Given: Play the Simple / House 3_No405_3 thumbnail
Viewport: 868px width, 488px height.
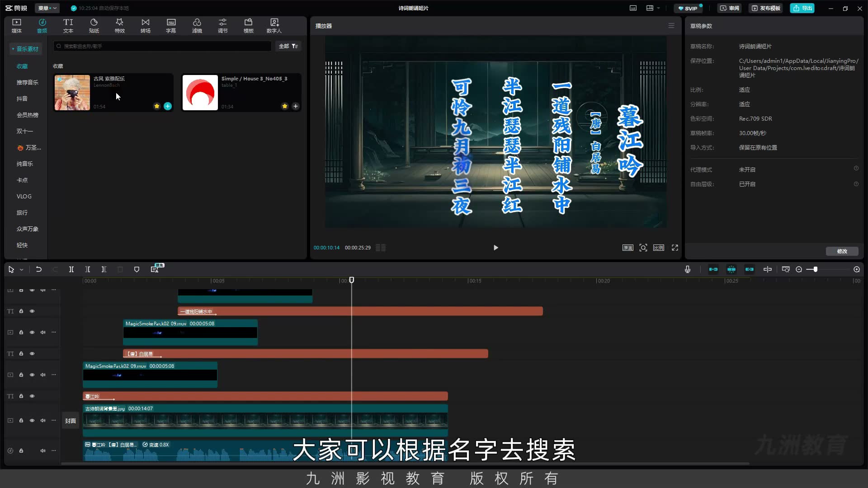Looking at the screenshot, I should coord(200,93).
